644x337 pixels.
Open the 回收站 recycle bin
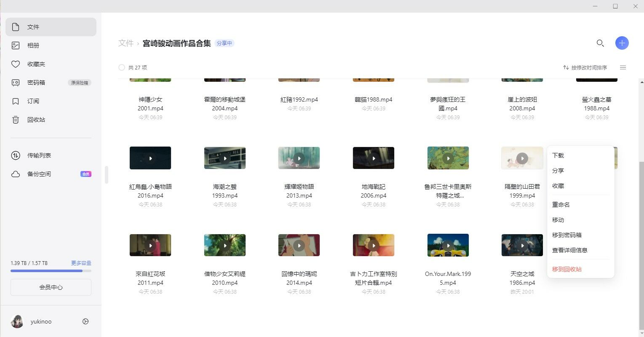36,120
